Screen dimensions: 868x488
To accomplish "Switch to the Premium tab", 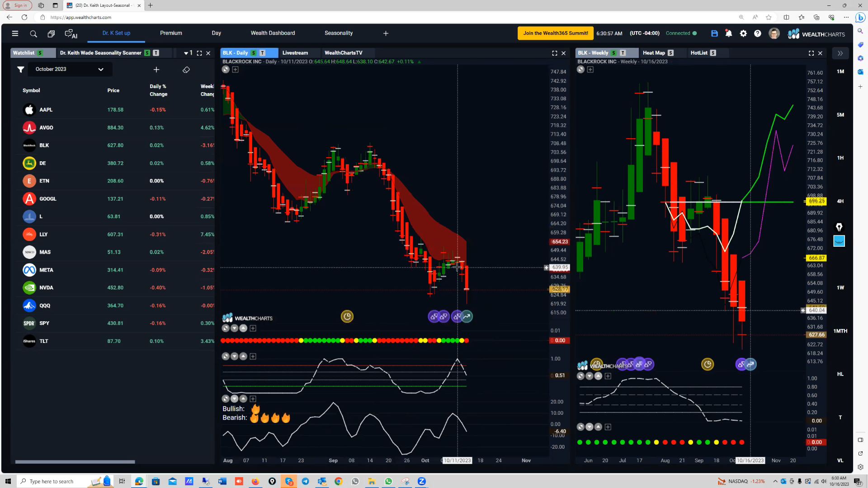I will tap(171, 33).
